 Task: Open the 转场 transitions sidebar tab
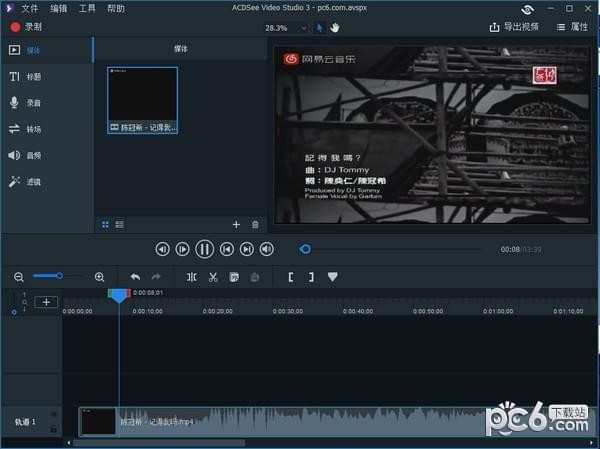tap(47, 129)
